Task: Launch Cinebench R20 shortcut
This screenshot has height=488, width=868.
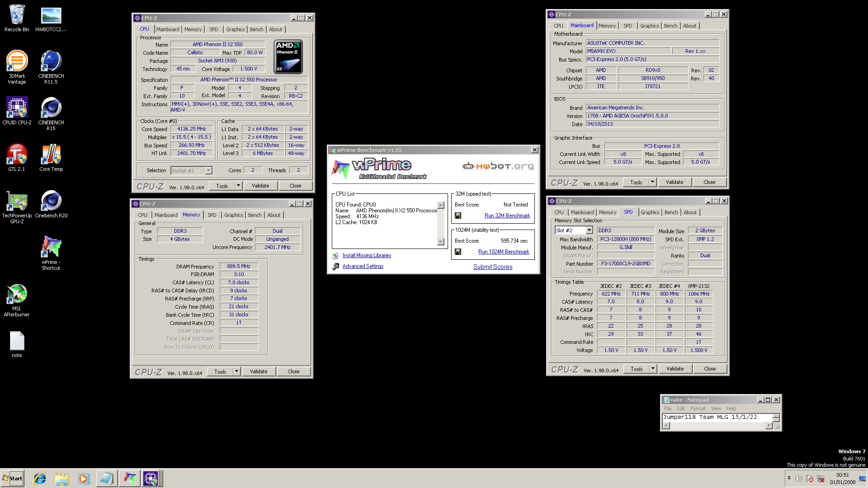Action: [x=51, y=204]
